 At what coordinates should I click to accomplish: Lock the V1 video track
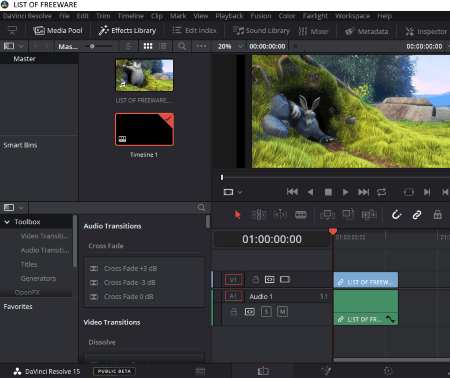point(256,279)
